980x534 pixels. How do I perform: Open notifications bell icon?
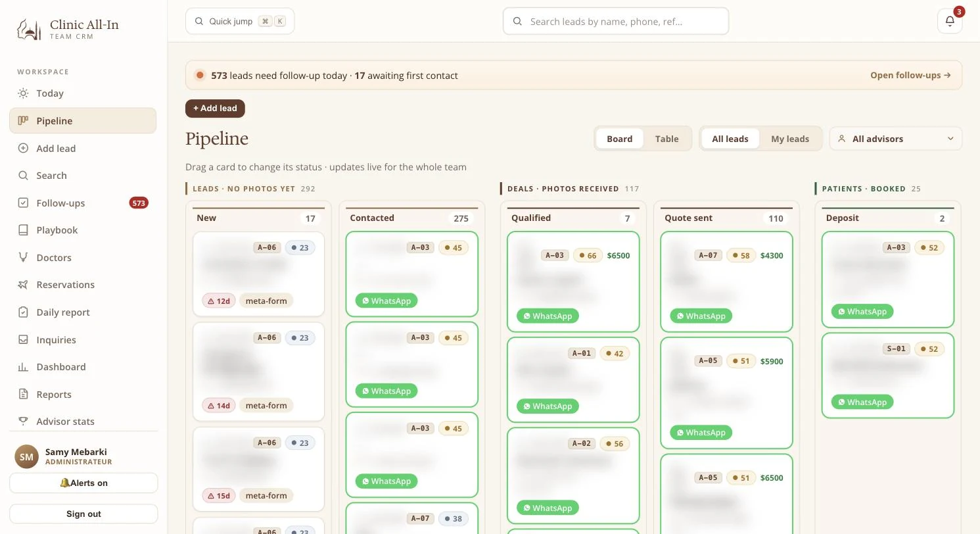(950, 21)
